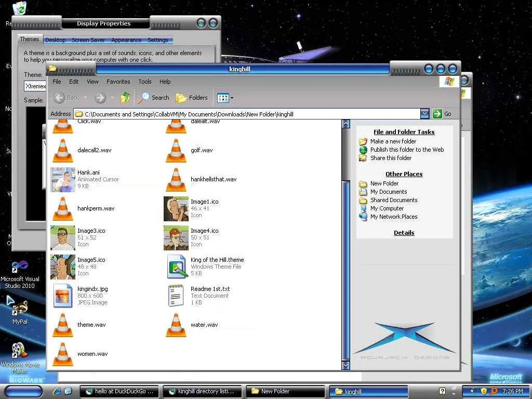Open My Network Places link

click(394, 217)
